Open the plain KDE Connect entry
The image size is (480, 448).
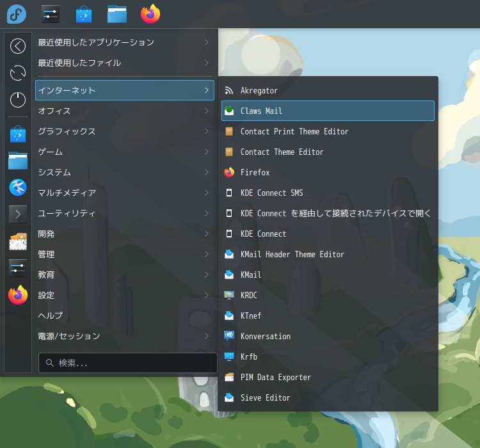tap(328, 234)
